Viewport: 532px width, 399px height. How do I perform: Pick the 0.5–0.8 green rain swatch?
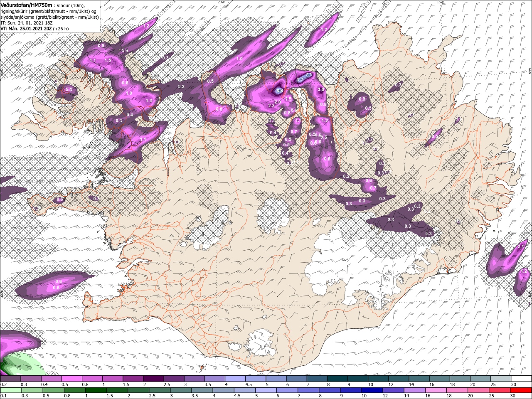pos(53,390)
